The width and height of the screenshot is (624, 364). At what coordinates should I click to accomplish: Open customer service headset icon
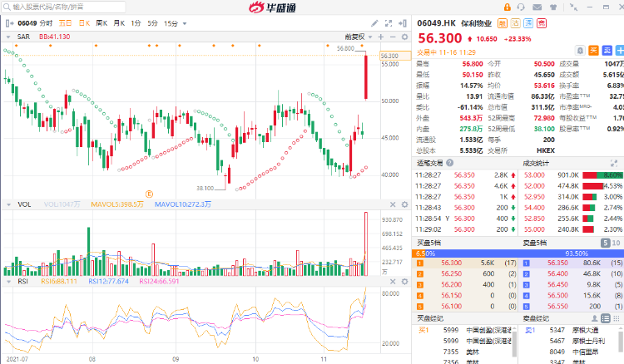click(x=521, y=7)
